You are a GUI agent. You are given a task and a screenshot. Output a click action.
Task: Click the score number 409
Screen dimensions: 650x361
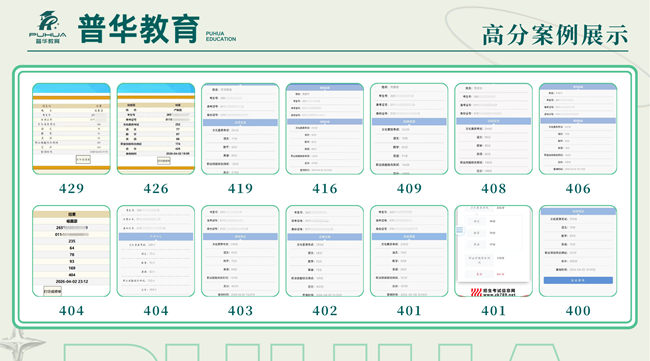click(409, 189)
